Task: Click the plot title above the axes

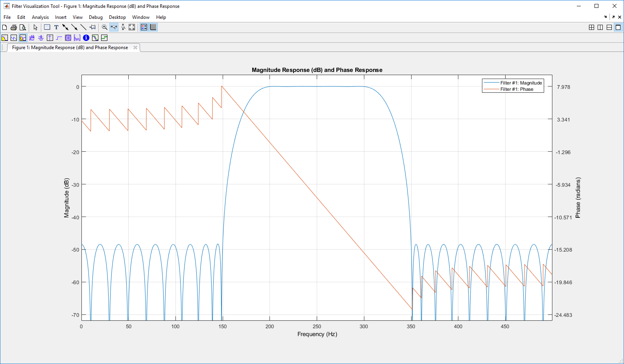Action: point(317,70)
